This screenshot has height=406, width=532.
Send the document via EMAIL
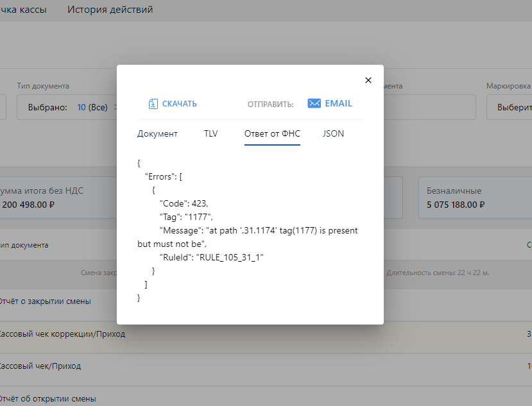(338, 103)
